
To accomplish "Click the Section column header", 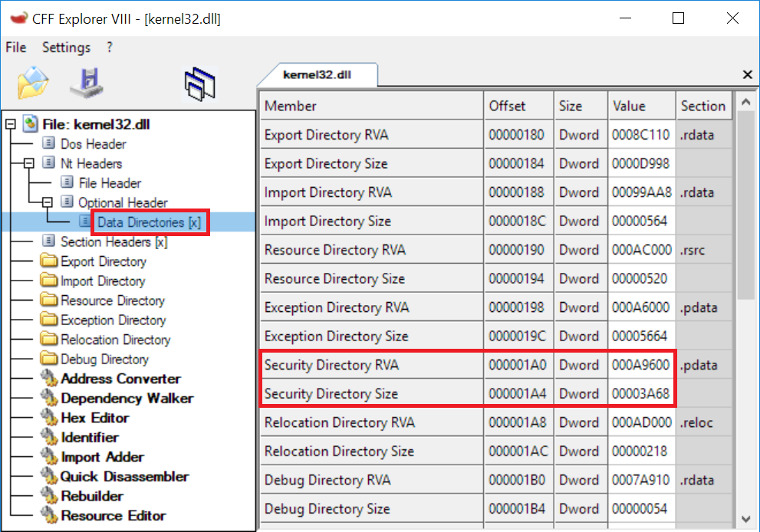I will pos(704,106).
